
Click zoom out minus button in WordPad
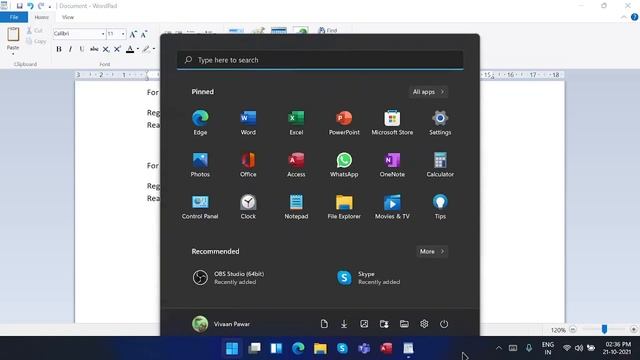pyautogui.click(x=573, y=329)
